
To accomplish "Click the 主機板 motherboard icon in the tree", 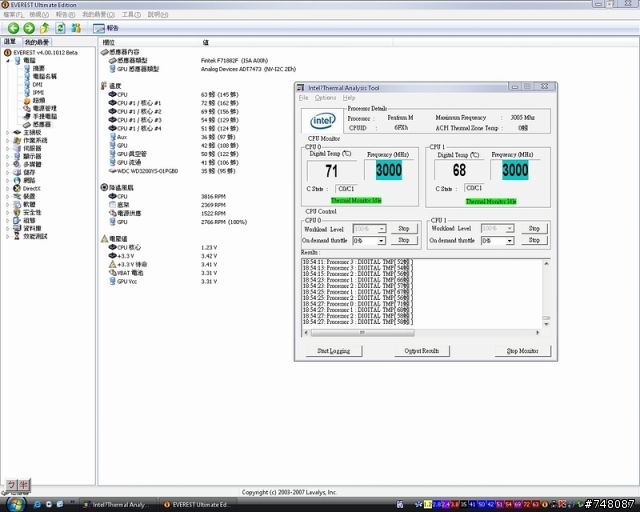I will (x=17, y=132).
